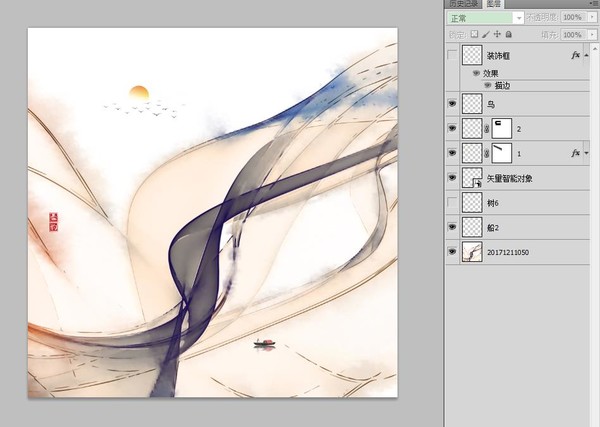Select the 图层 panel tab

(x=494, y=4)
